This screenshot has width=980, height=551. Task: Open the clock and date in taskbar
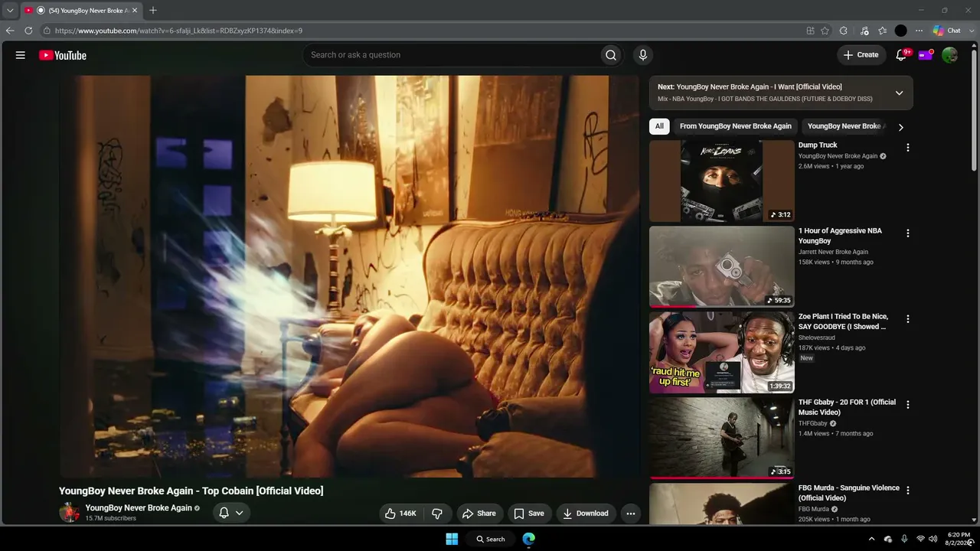pyautogui.click(x=959, y=539)
